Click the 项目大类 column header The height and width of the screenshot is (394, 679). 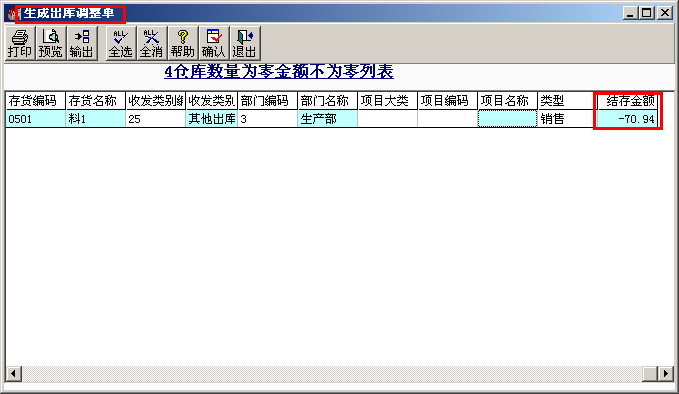tap(388, 101)
